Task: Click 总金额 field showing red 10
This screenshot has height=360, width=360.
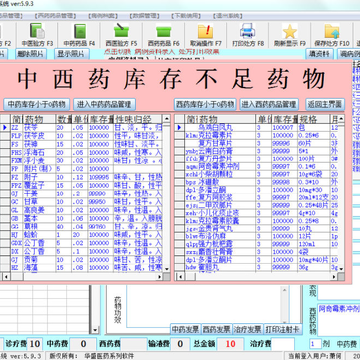Action: coord(230,343)
